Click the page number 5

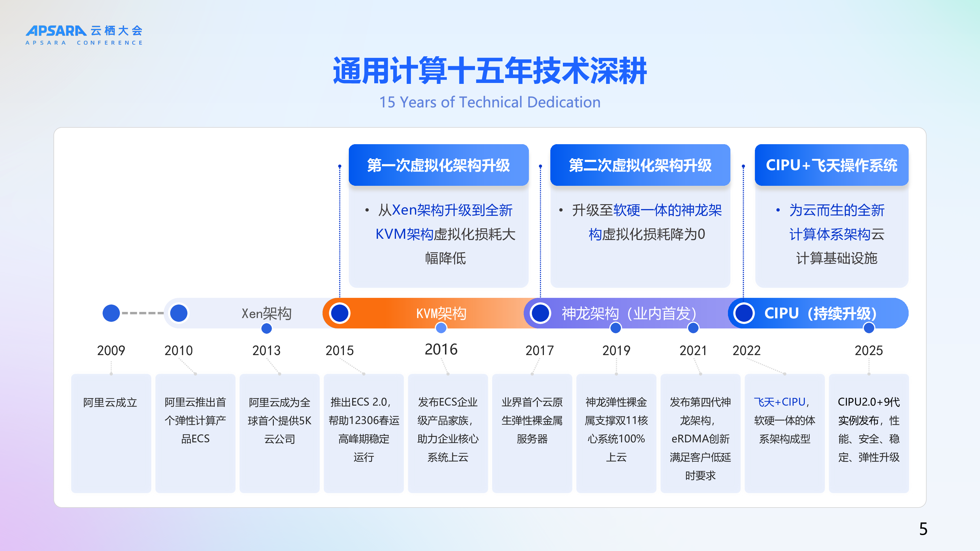pyautogui.click(x=923, y=529)
